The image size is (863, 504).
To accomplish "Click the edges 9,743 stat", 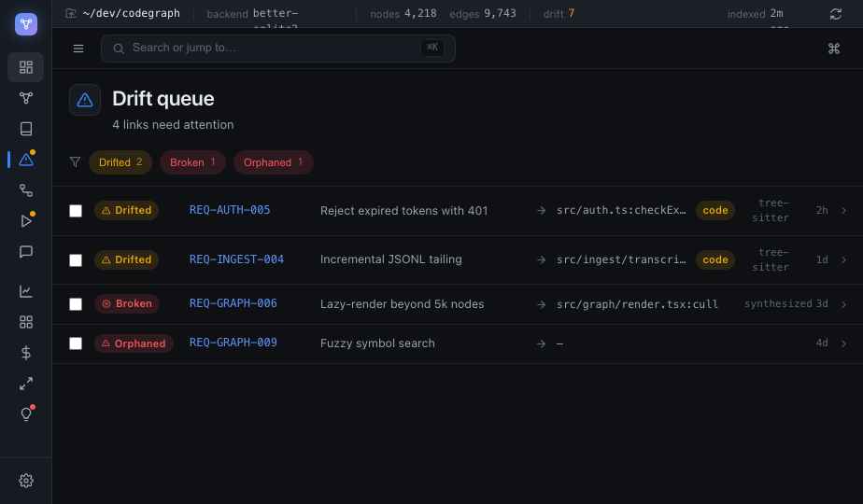I will point(483,14).
